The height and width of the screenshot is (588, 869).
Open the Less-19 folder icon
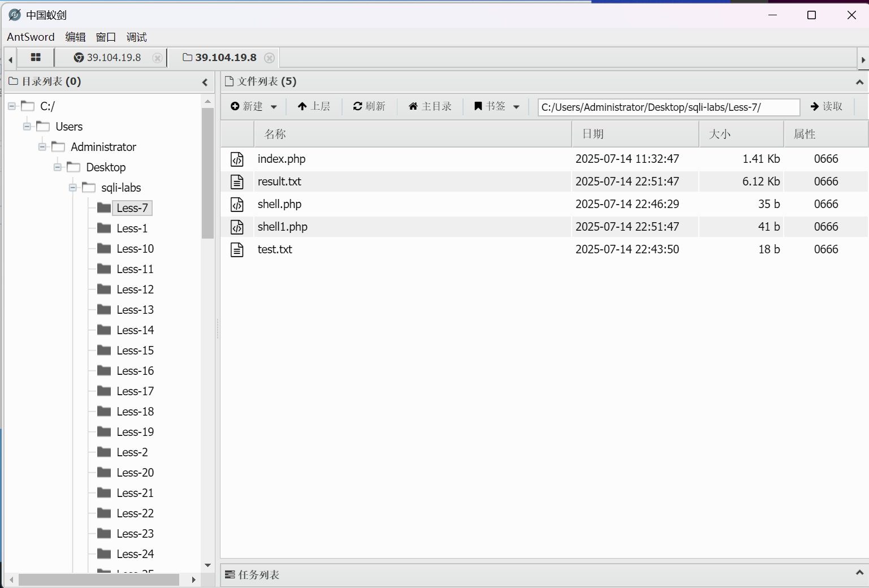click(x=104, y=431)
